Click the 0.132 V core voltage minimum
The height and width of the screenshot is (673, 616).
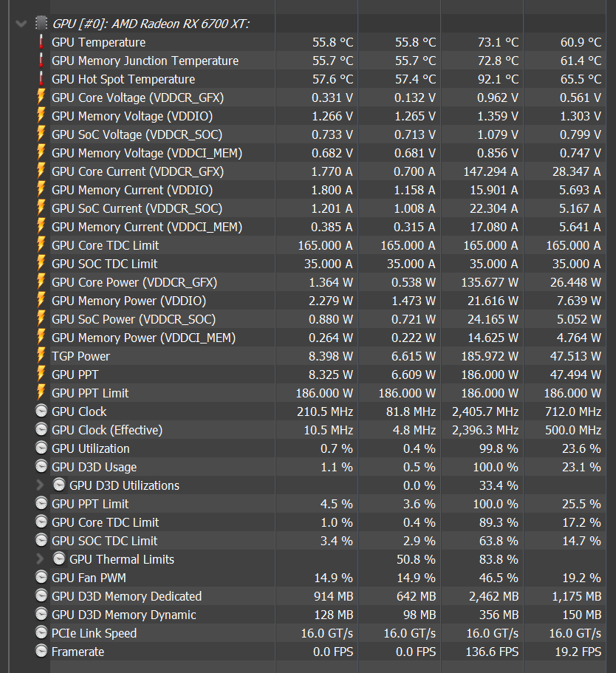click(x=415, y=98)
